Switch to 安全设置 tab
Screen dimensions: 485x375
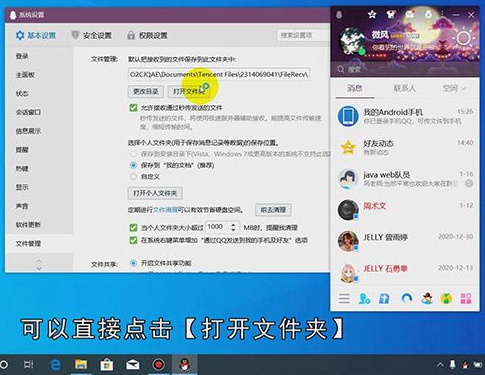pos(92,35)
